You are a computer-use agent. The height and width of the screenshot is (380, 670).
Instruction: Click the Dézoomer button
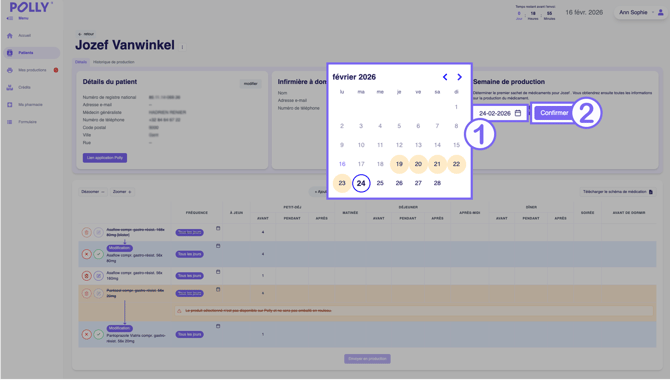[93, 192]
